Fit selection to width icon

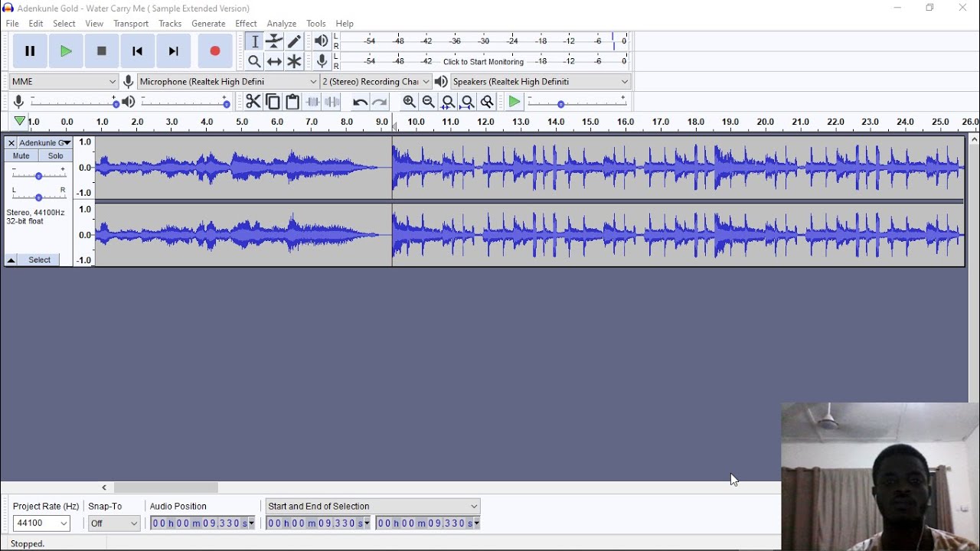(449, 102)
